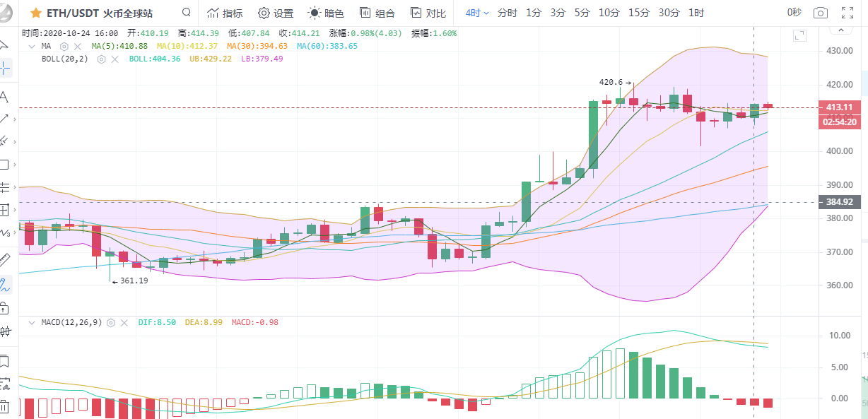Screen dimensions: 868x419
Task: Select the ruler measure tool
Action: click(x=4, y=259)
